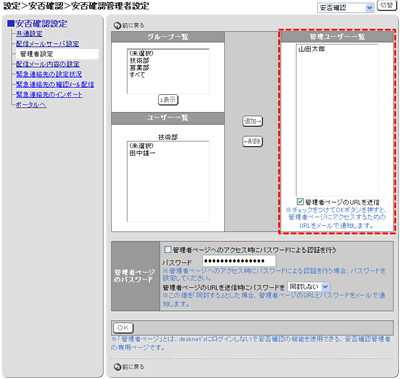Open the 安否確認 dropdown at top right
Screen dimensions: 400x379
(x=346, y=8)
